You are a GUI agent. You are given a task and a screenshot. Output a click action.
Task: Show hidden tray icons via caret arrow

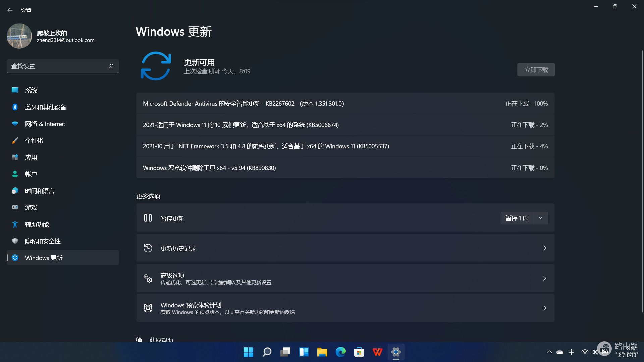coord(549,352)
